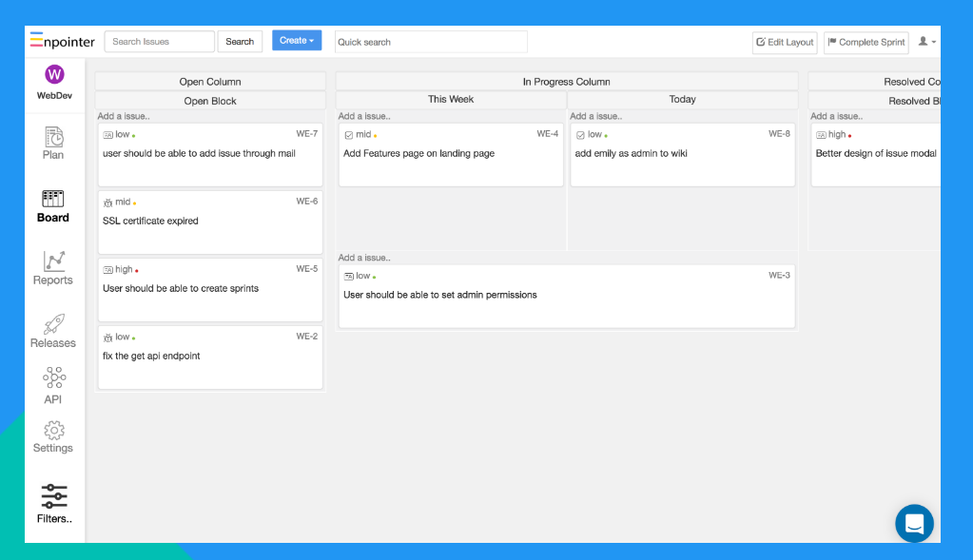This screenshot has height=560, width=973.
Task: Add an issue under This Week
Action: point(364,116)
